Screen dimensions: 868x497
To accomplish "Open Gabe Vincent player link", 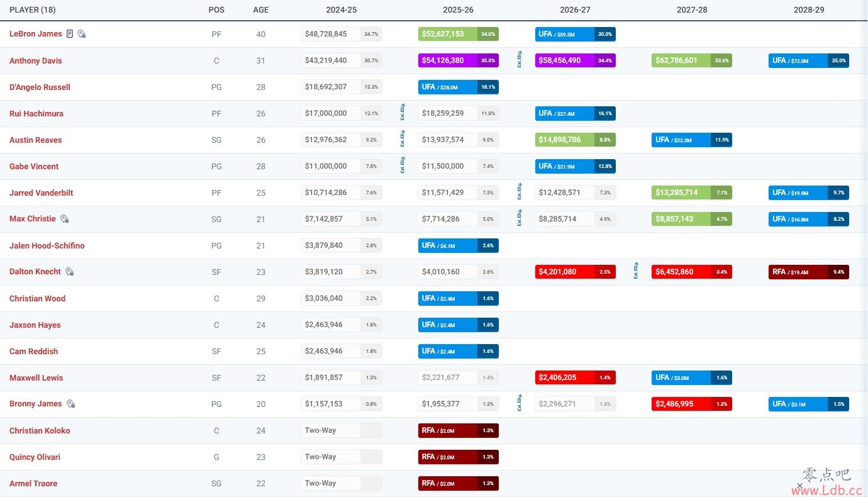I will coord(34,167).
